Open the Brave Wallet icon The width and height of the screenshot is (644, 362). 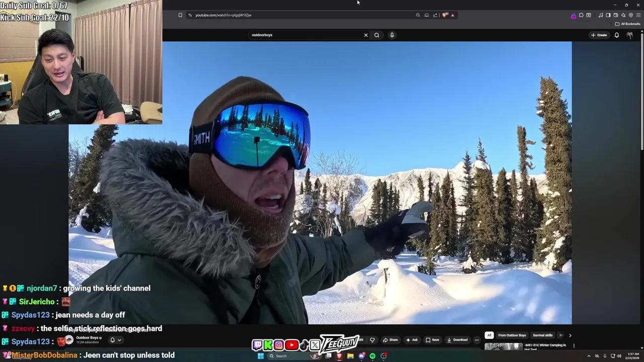pos(616,15)
